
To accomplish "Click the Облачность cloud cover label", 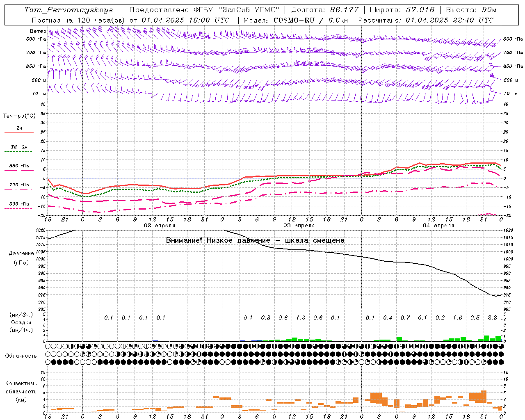I will coord(21,356).
